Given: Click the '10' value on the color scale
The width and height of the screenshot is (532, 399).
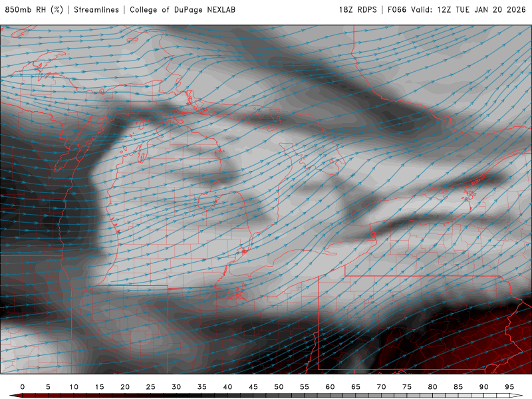Looking at the screenshot, I should point(74,387).
